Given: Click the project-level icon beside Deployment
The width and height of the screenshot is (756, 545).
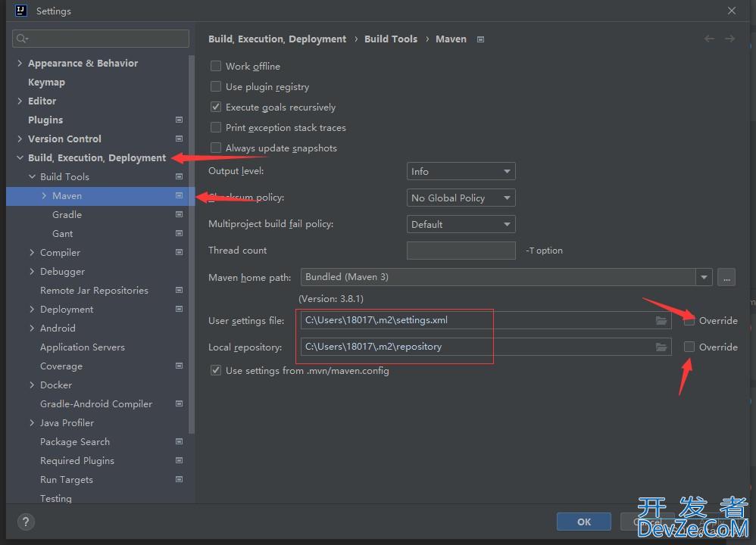Looking at the screenshot, I should pos(179,309).
